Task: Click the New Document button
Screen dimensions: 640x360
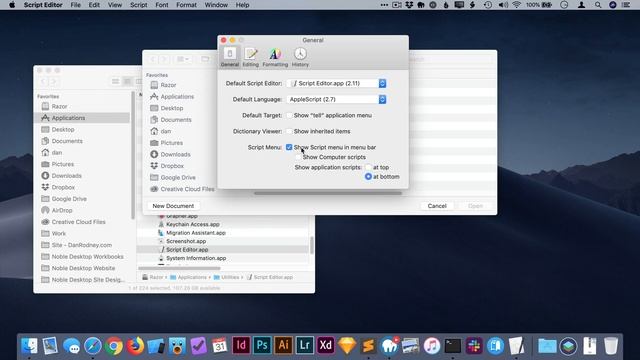Action: point(173,206)
